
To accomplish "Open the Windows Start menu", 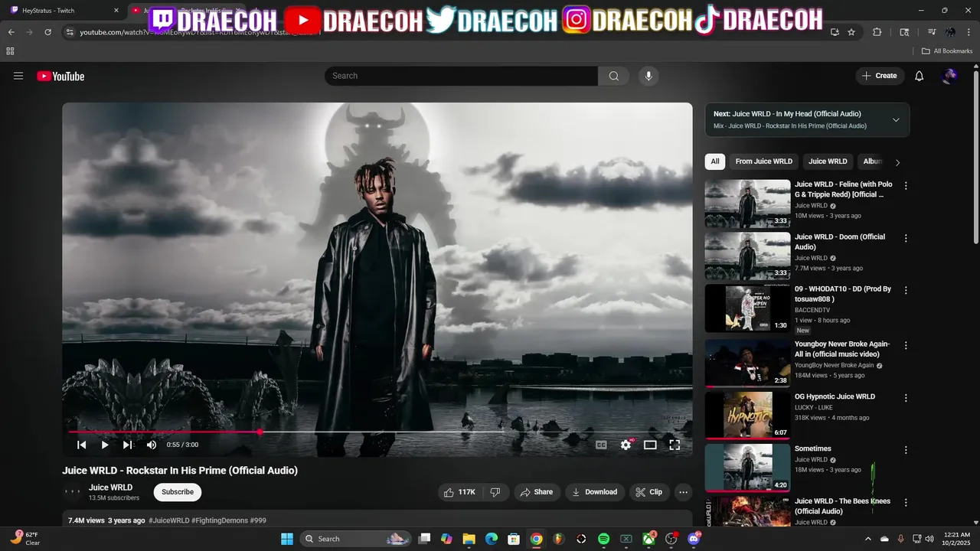I will tap(287, 539).
